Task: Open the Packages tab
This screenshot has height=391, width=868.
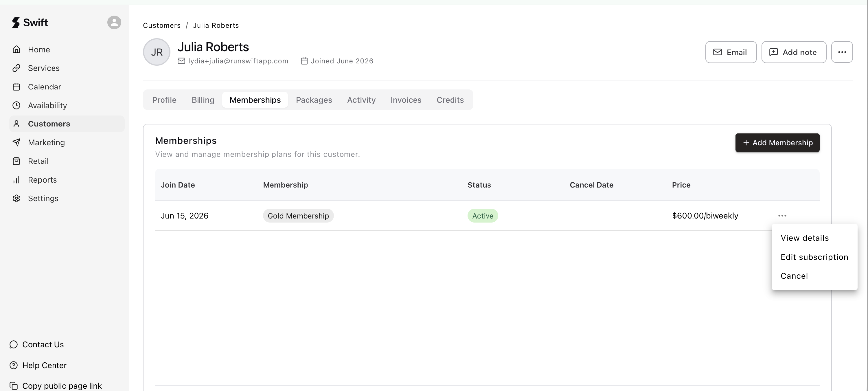Action: (314, 100)
